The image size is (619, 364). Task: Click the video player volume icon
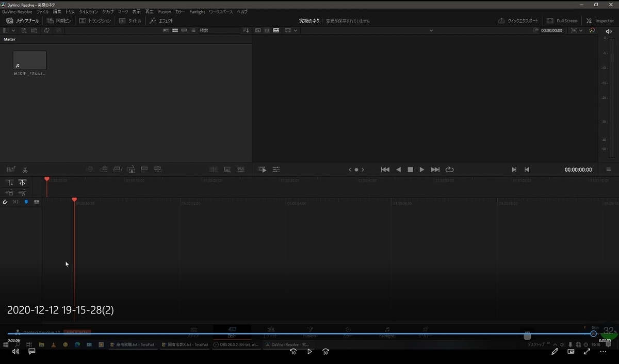(15, 352)
